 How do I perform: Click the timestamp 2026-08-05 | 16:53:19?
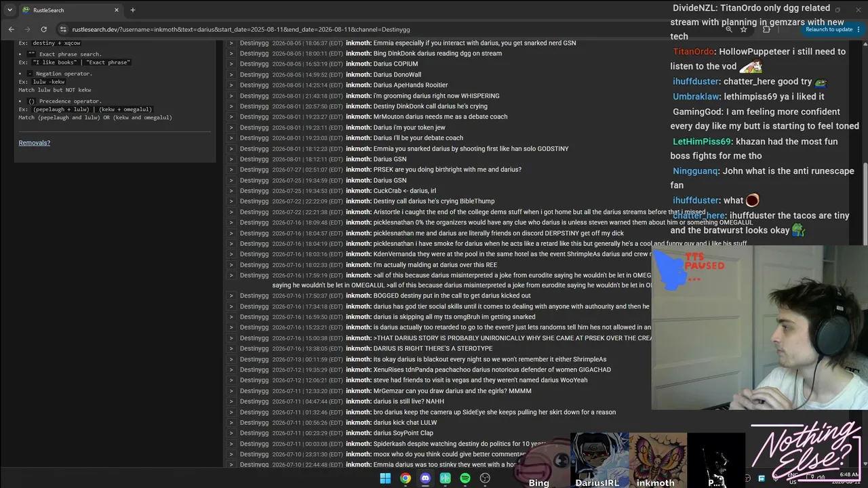click(307, 64)
